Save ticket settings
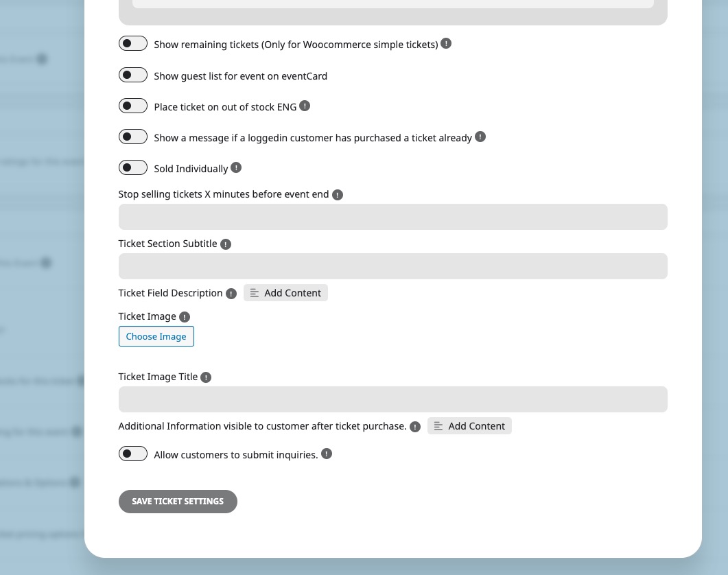Screen dimensions: 728x575 tap(178, 502)
